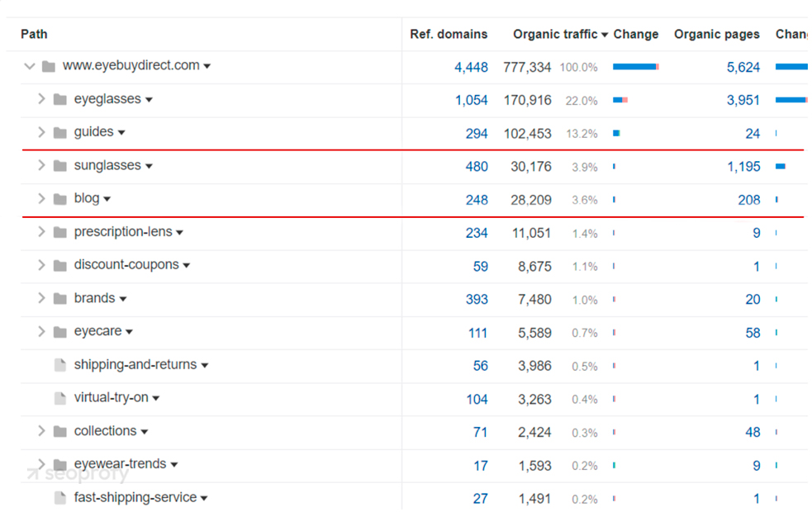The image size is (812, 512).
Task: Open the guides path dropdown
Action: pos(121,133)
